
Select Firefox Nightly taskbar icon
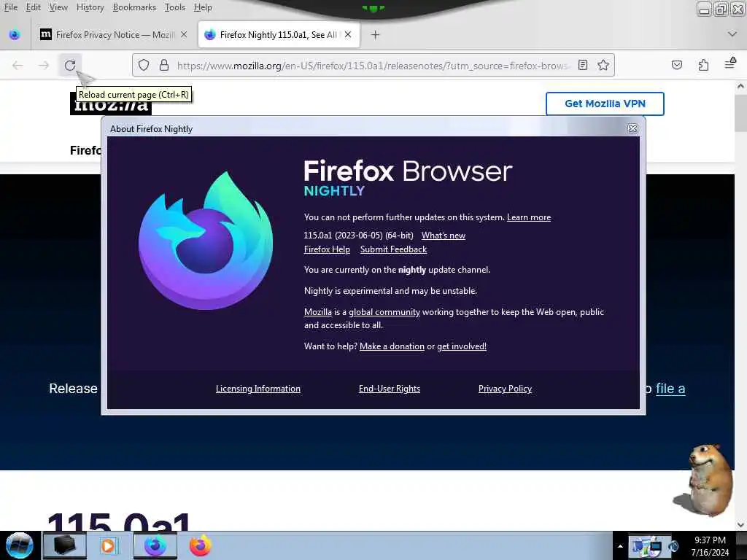(x=155, y=545)
